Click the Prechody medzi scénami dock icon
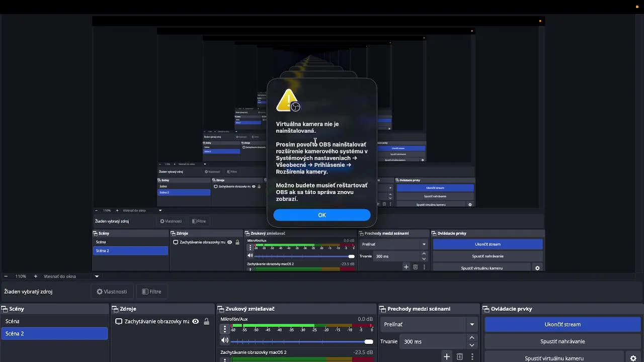The width and height of the screenshot is (644, 362). click(x=383, y=309)
